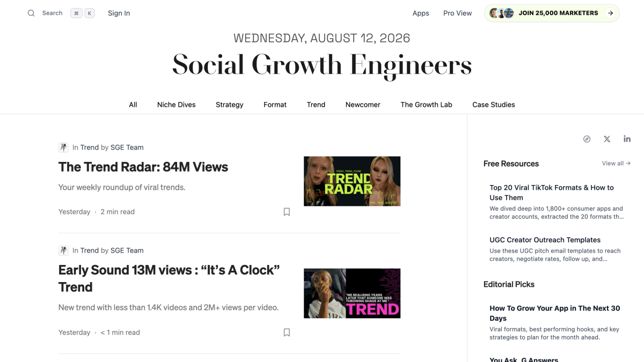Select the Niche Dives tab
644x362 pixels.
tap(177, 105)
